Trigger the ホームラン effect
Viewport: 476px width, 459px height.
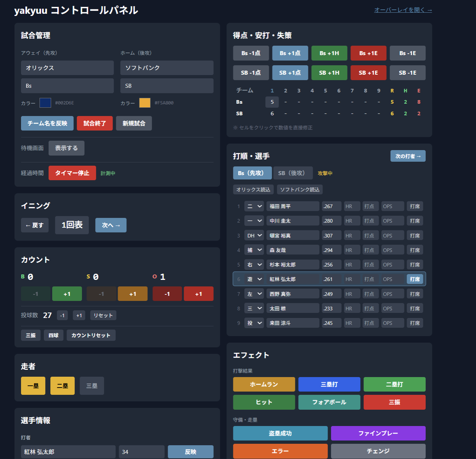[x=264, y=384]
